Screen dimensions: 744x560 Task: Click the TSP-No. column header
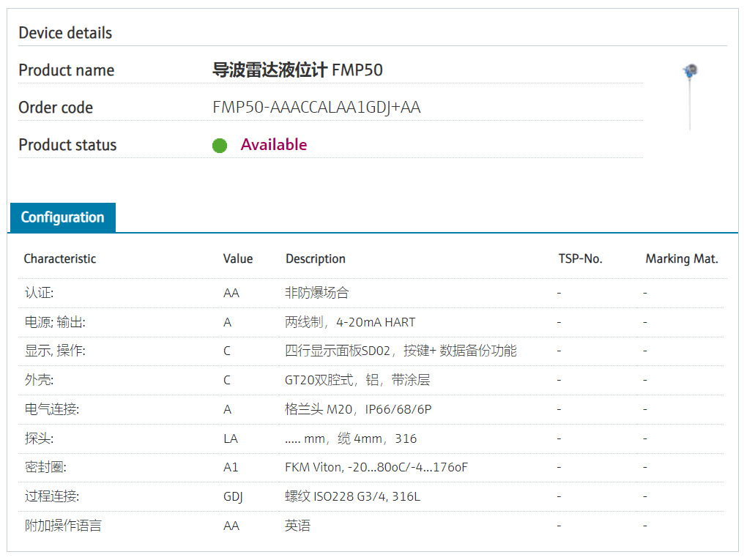pyautogui.click(x=580, y=258)
